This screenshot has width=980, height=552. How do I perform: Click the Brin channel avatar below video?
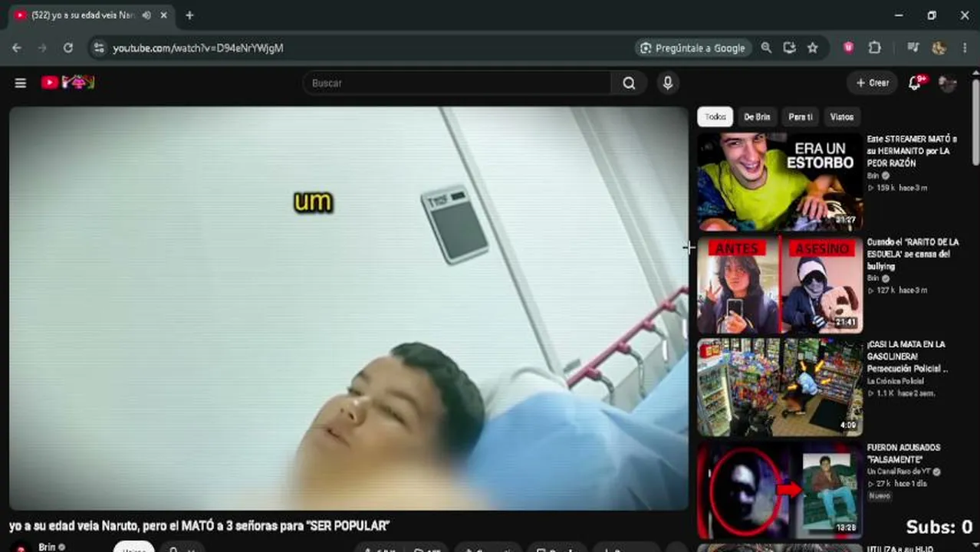pos(21,547)
